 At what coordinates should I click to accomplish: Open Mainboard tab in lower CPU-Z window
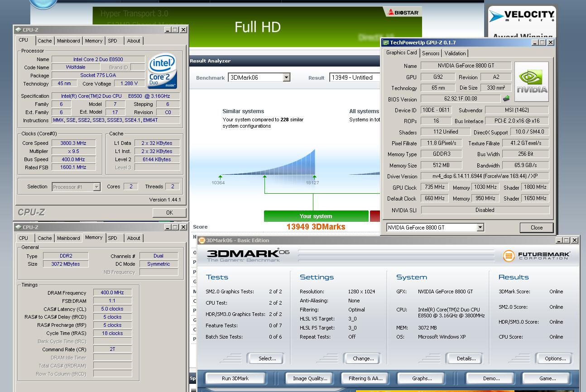tap(68, 238)
